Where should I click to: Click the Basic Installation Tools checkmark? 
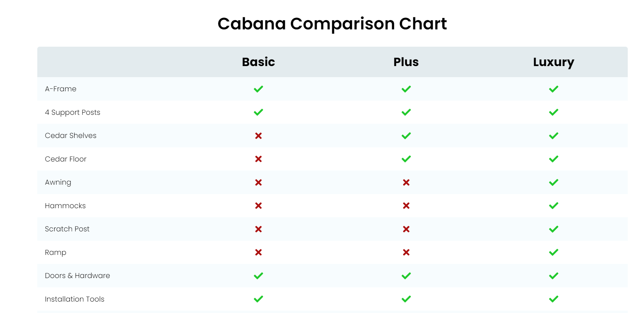(258, 299)
